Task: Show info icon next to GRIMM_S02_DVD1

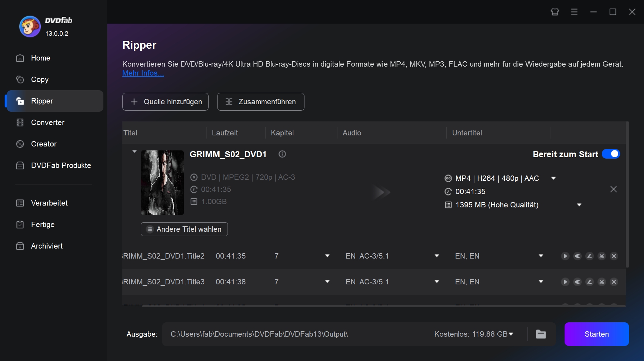Action: coord(282,154)
